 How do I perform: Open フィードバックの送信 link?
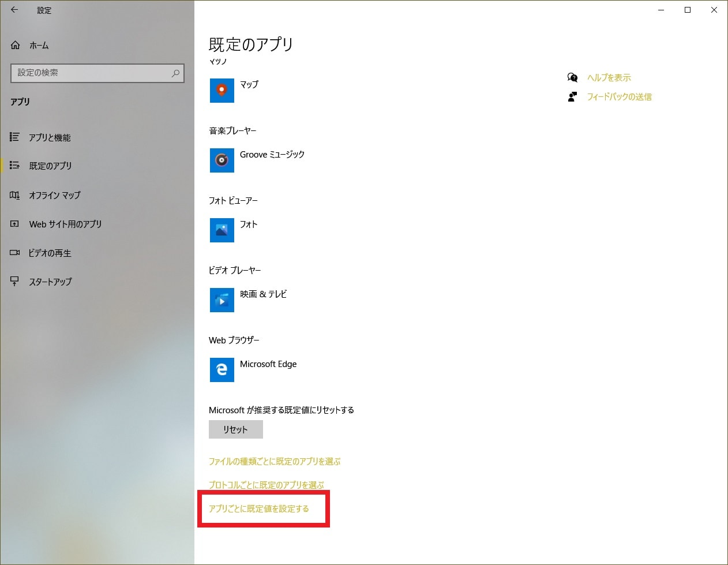pyautogui.click(x=620, y=96)
